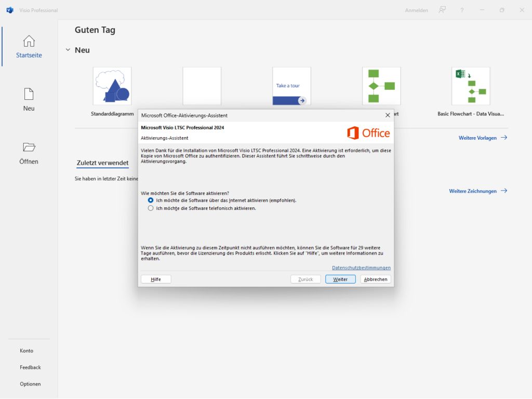Collapse the Neu section chevron
Viewport: 532px width, 399px height.
68,50
